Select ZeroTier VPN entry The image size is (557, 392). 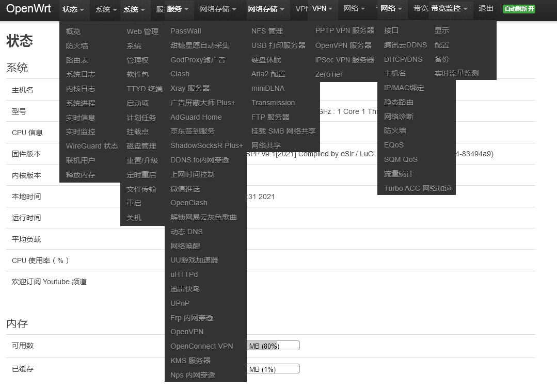pyautogui.click(x=329, y=74)
